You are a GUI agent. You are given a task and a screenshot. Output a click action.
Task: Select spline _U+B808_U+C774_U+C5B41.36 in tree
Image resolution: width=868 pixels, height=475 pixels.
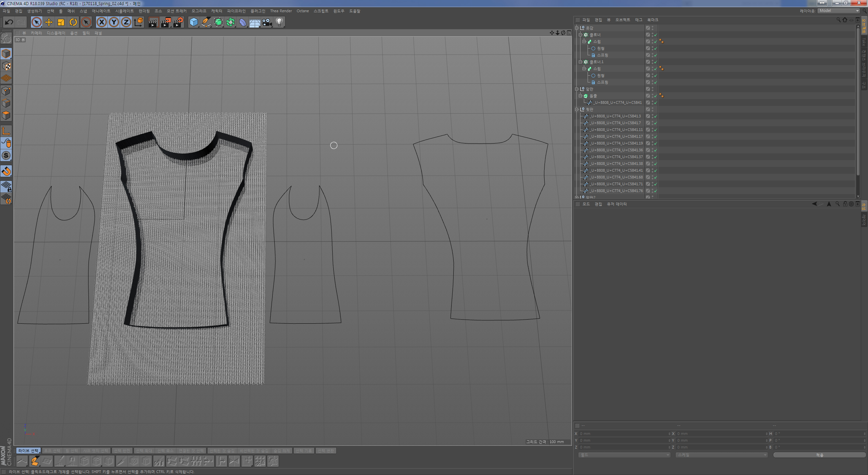(x=616, y=150)
